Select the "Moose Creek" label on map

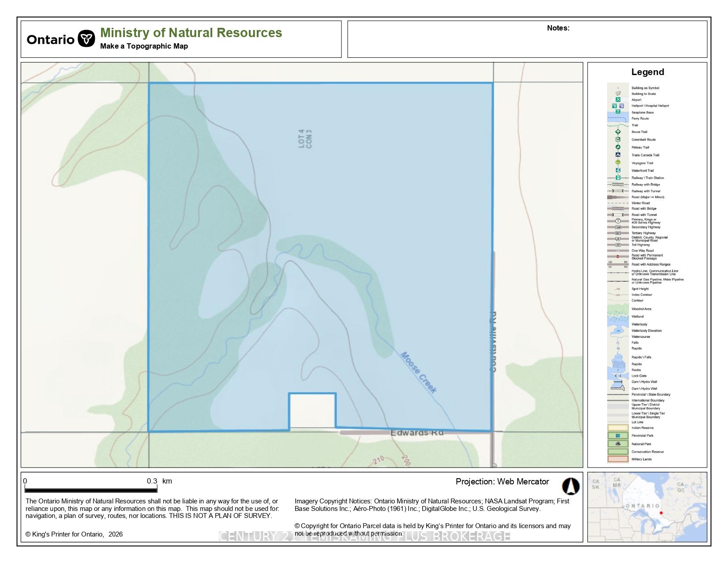(x=419, y=372)
